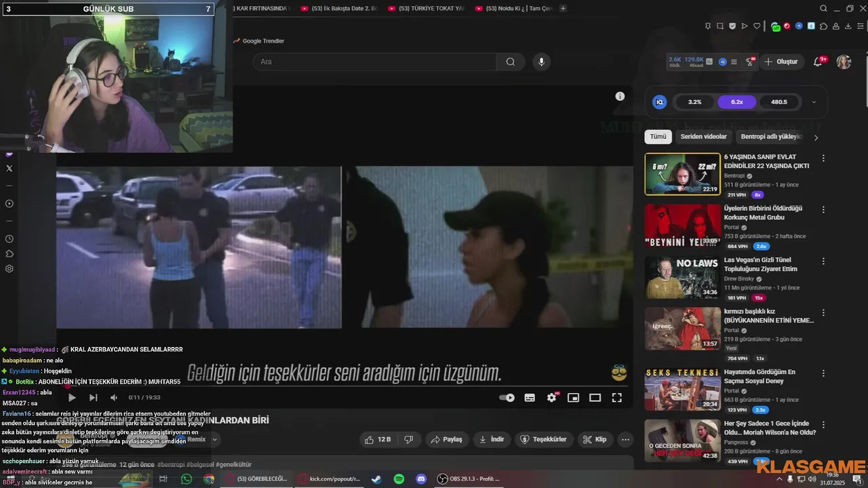Screen dimensions: 868x488
Task: Enable theater mode view
Action: coord(595,398)
